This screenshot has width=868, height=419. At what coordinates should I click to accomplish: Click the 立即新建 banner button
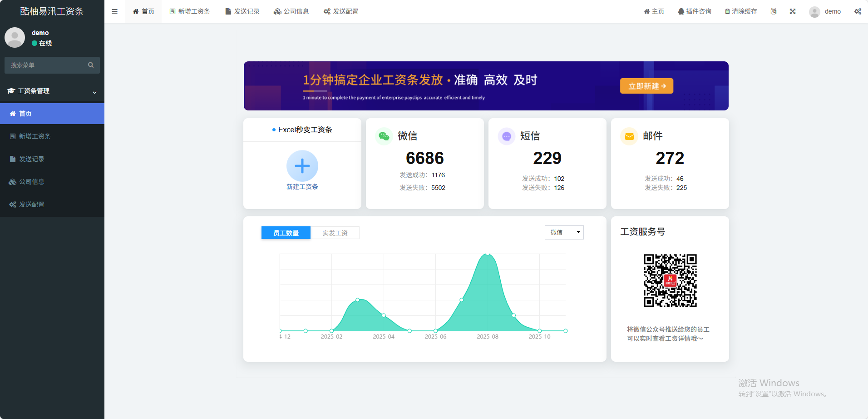[x=646, y=86]
